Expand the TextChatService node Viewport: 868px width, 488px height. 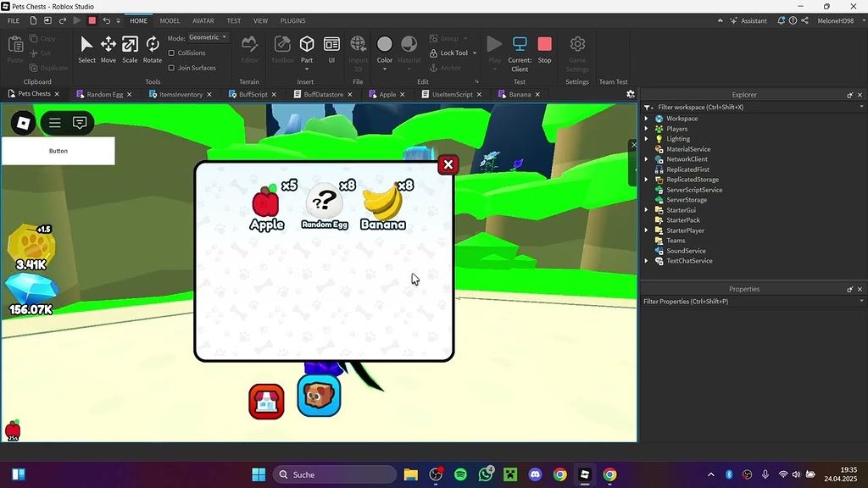point(646,261)
